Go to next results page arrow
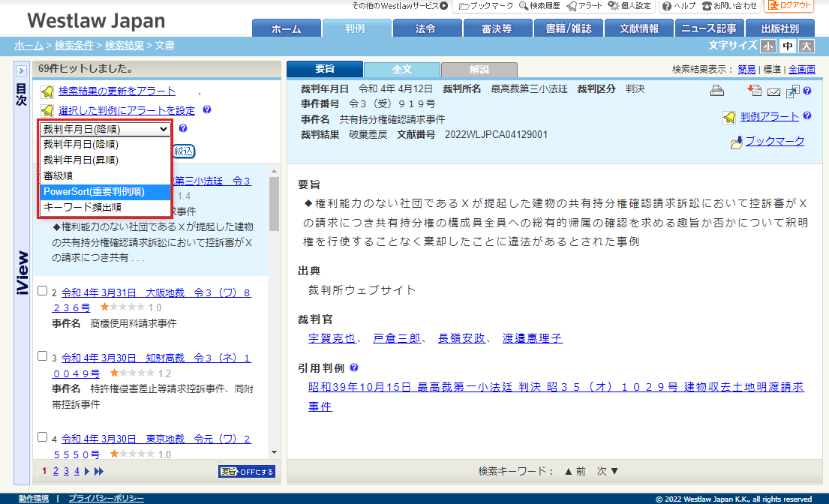Image resolution: width=829 pixels, height=504 pixels. click(x=87, y=471)
